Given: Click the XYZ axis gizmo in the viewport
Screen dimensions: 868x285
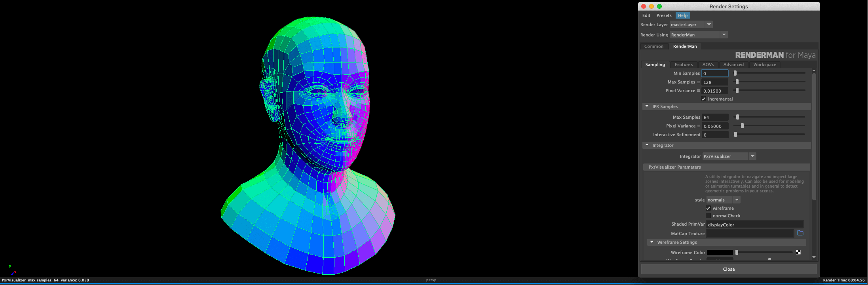Looking at the screenshot, I should [12, 270].
